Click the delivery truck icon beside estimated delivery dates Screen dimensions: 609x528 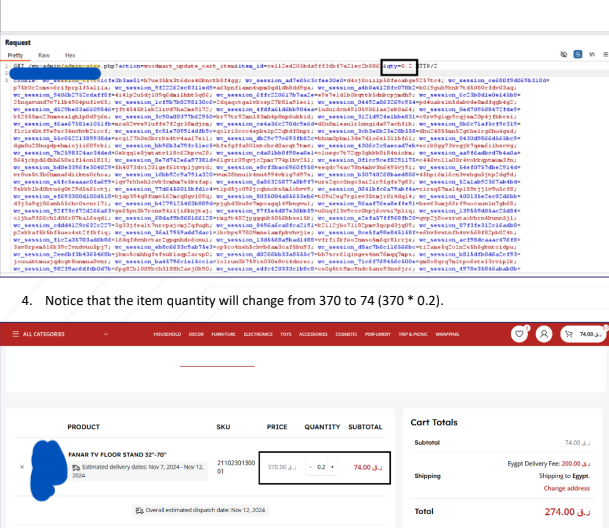point(76,467)
